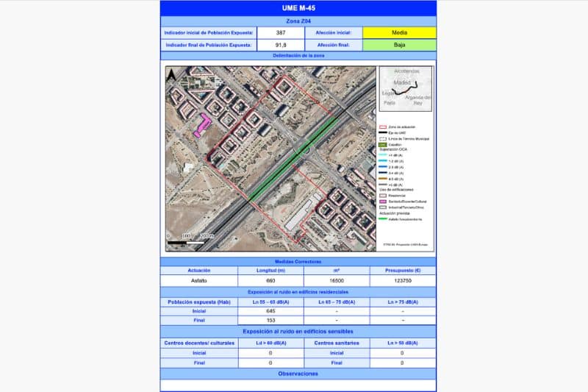Image resolution: width=588 pixels, height=392 pixels.
Task: Select the final population value "153"
Action: click(x=270, y=321)
